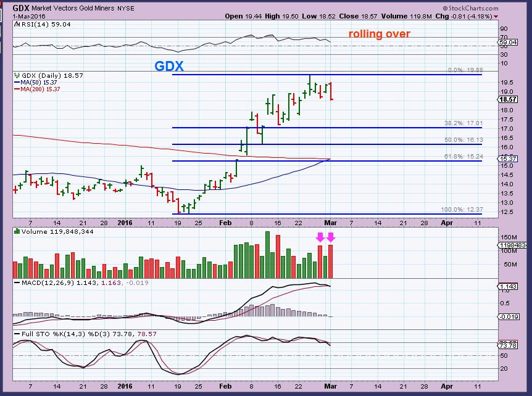Click the 38.2%: 17.01 Fibonacci label
This screenshot has height=396, width=532.
(x=463, y=123)
